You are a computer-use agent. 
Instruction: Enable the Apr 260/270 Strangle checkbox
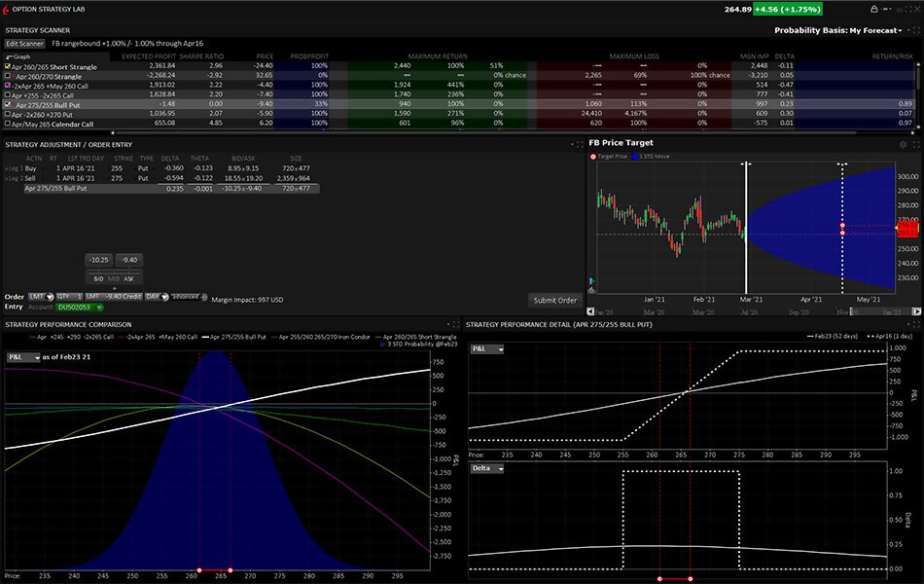coord(9,75)
